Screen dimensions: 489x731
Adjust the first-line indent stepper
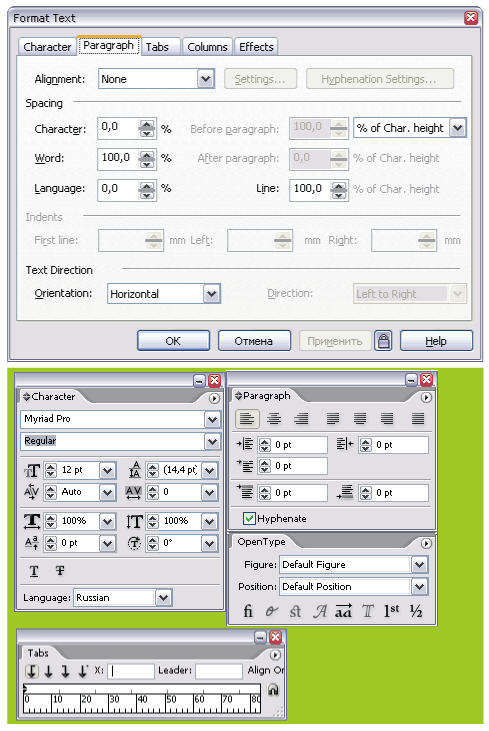tap(265, 466)
